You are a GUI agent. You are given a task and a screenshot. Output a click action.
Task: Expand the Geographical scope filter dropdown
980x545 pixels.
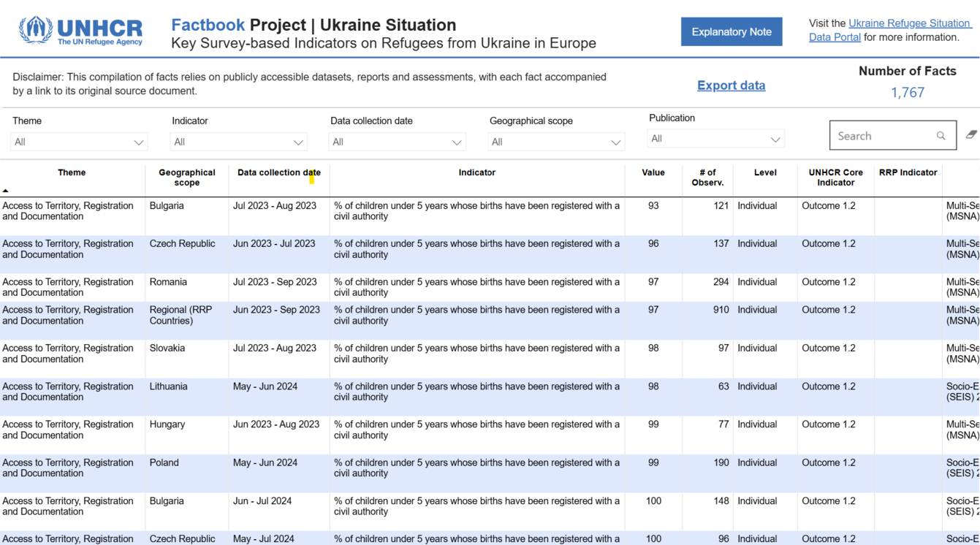[x=556, y=142]
